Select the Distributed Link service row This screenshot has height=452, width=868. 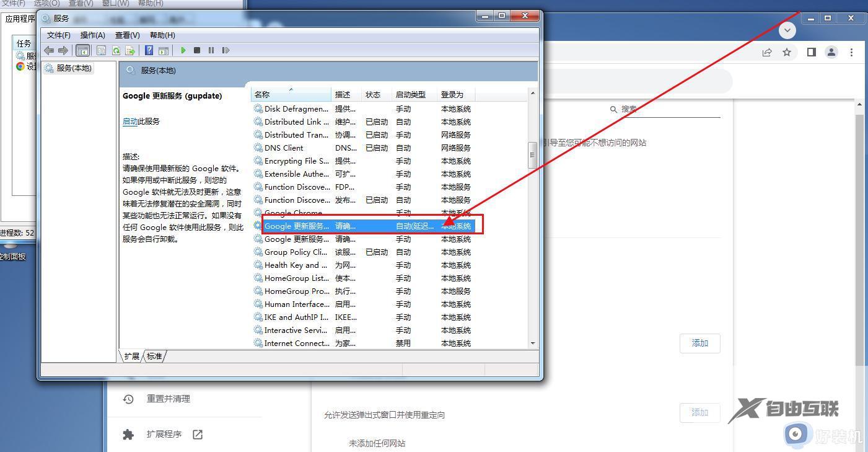tap(363, 122)
